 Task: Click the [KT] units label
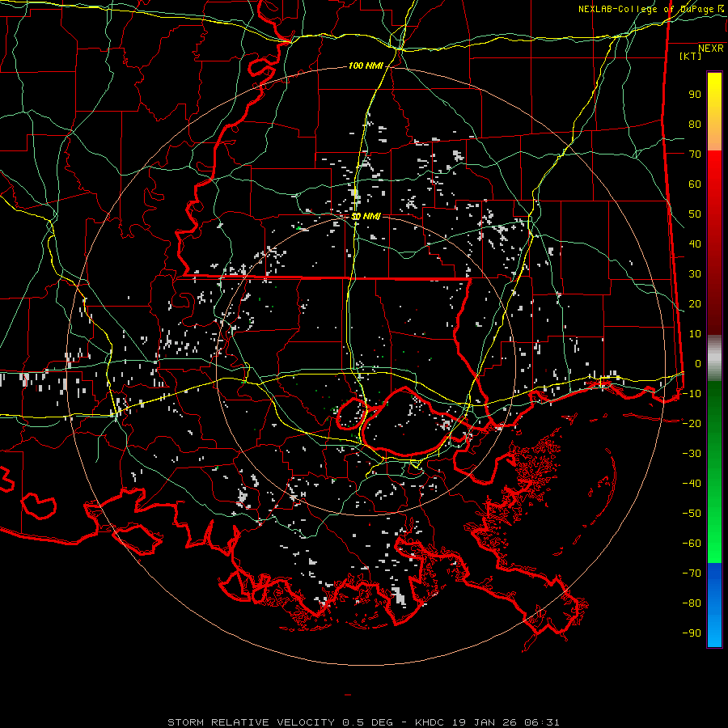(x=691, y=56)
